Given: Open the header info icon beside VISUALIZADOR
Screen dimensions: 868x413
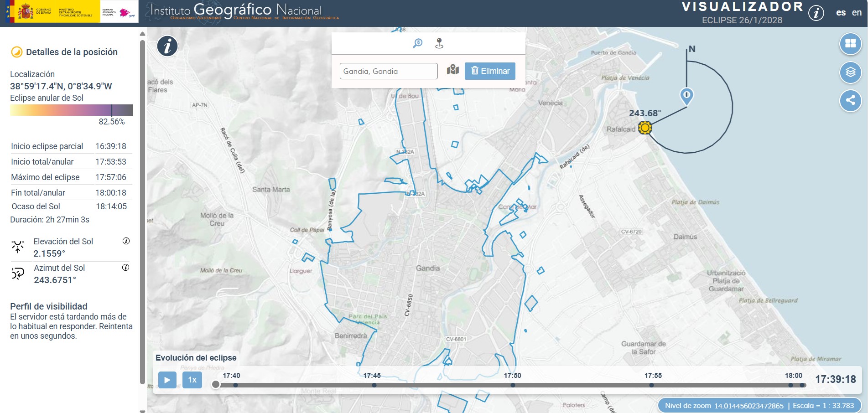Looking at the screenshot, I should pyautogui.click(x=816, y=13).
